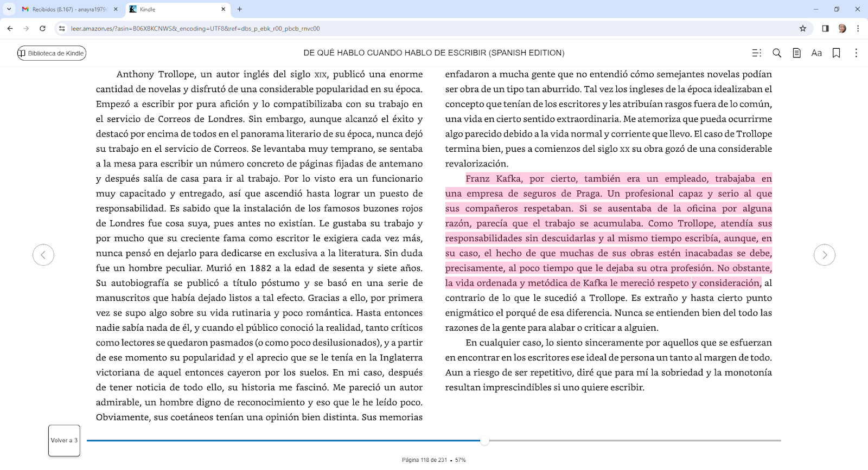
Task: Switch to the Gmail Recibidos tab
Action: click(x=69, y=9)
